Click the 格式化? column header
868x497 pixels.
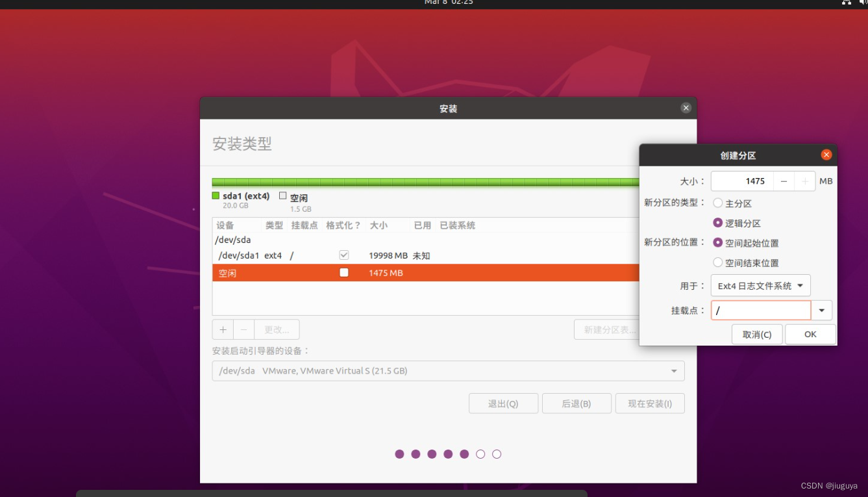tap(343, 225)
